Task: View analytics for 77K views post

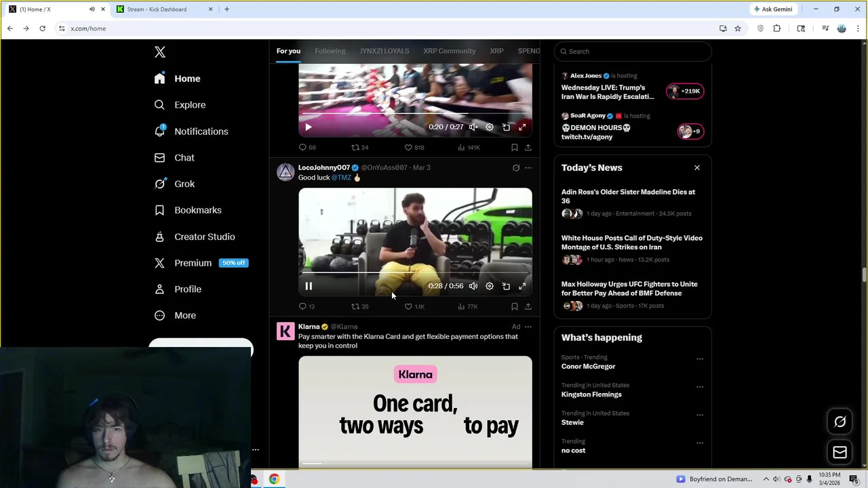Action: [467, 306]
